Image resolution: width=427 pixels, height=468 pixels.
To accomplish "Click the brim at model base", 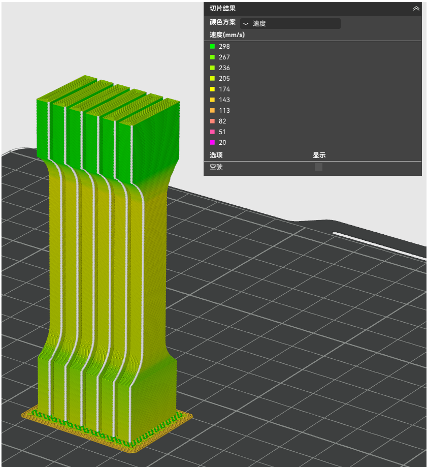I will click(x=107, y=430).
